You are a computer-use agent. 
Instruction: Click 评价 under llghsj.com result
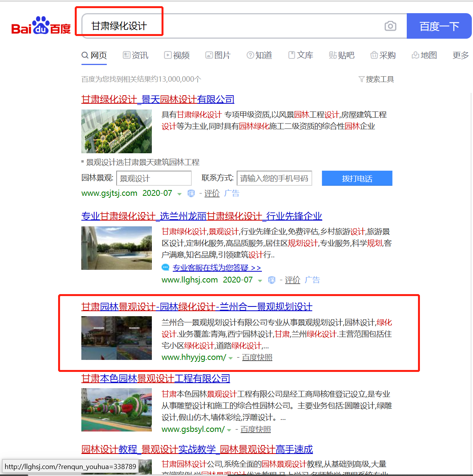pyautogui.click(x=292, y=280)
